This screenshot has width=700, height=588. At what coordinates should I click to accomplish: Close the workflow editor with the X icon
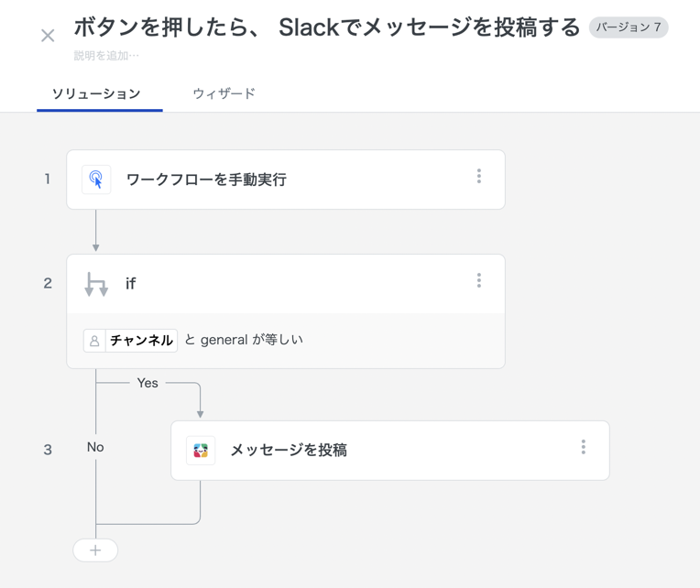pyautogui.click(x=48, y=36)
